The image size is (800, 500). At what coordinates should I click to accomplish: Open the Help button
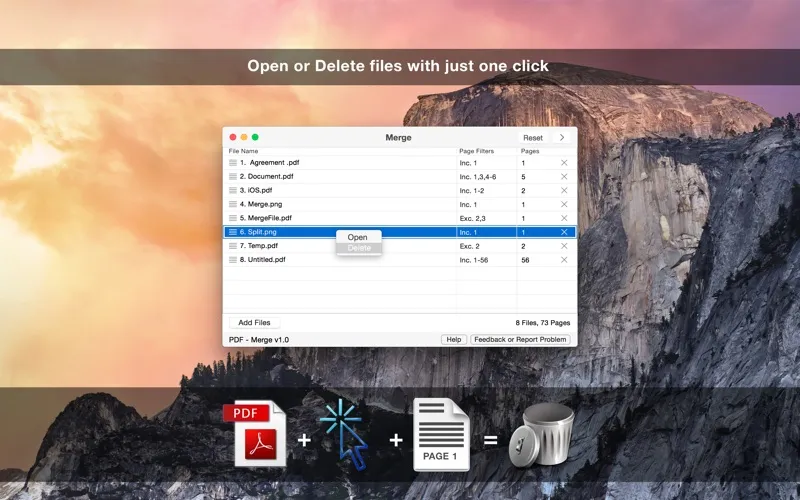pyautogui.click(x=453, y=340)
